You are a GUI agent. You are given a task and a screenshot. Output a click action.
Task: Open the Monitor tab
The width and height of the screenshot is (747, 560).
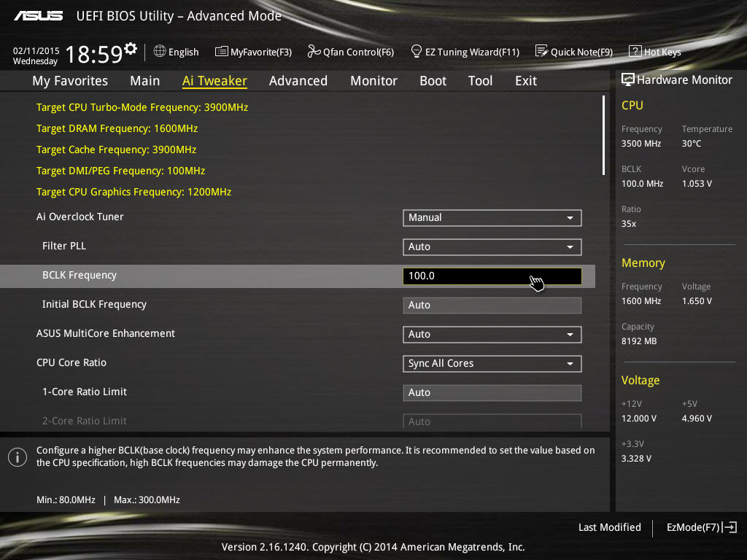pos(373,81)
